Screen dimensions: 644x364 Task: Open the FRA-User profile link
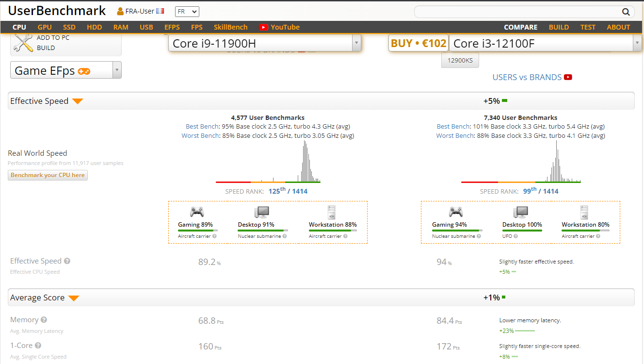140,11
